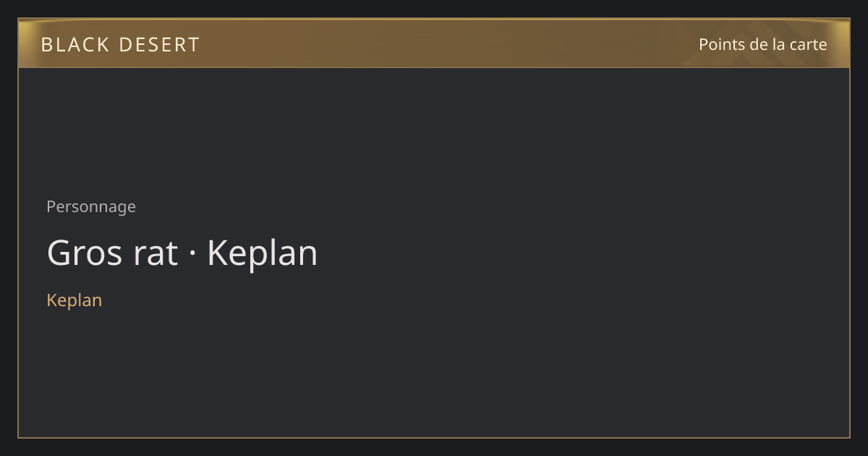Click the Personnage category label
Screen dimensions: 868x456
pyautogui.click(x=91, y=207)
